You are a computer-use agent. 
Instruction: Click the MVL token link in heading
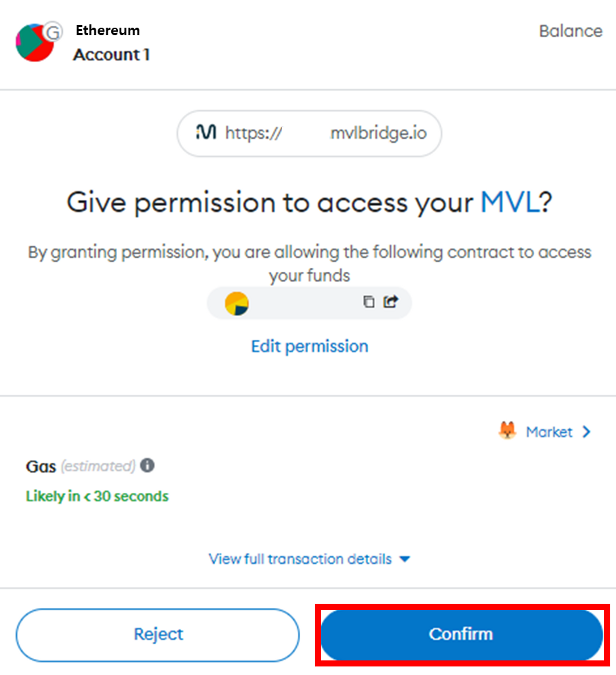click(x=510, y=202)
